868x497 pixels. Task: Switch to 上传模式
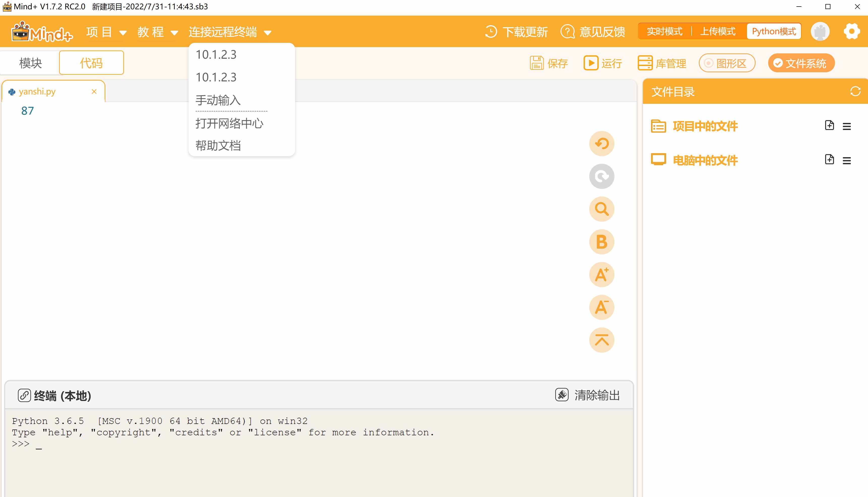718,31
